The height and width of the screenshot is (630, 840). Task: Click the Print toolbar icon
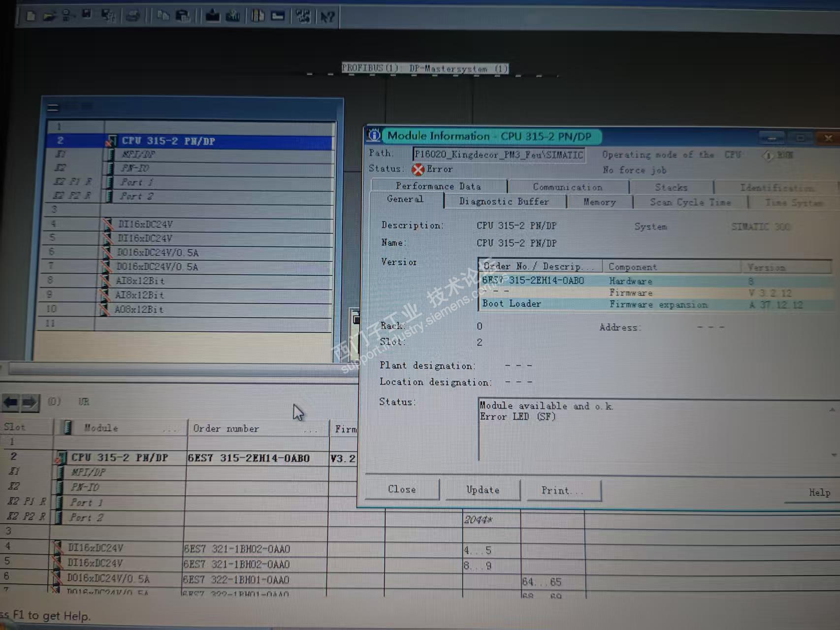(x=132, y=16)
